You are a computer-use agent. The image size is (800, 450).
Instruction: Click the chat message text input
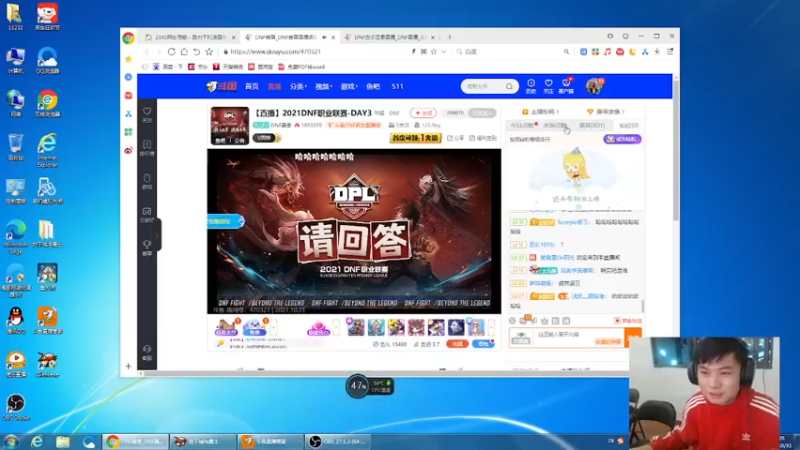[x=565, y=338]
